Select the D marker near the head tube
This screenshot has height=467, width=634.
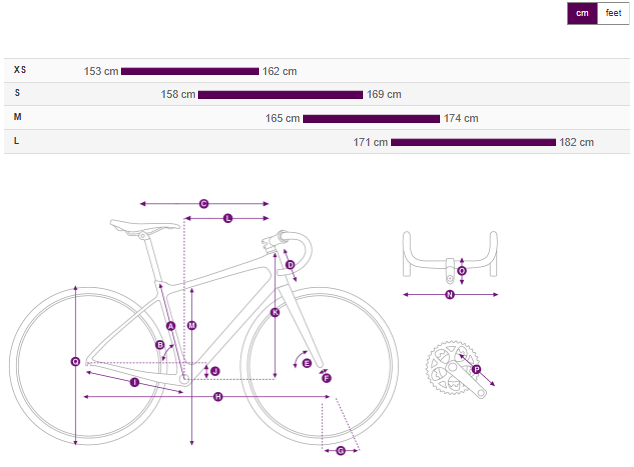[x=290, y=265]
